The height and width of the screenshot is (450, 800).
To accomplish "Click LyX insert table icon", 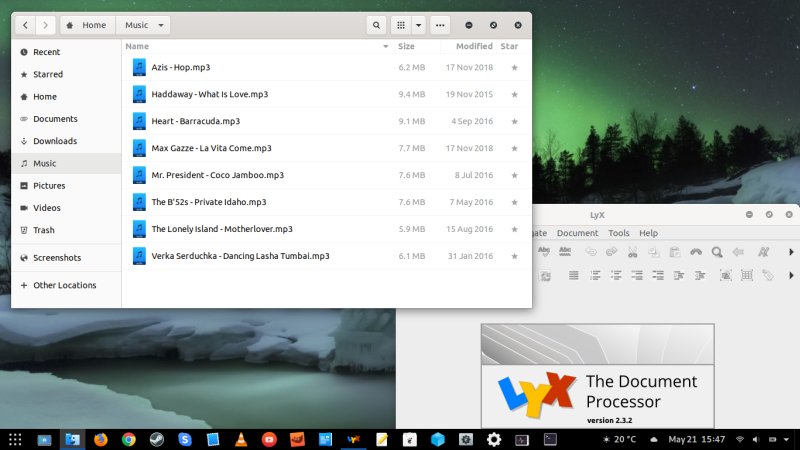I will click(x=747, y=276).
